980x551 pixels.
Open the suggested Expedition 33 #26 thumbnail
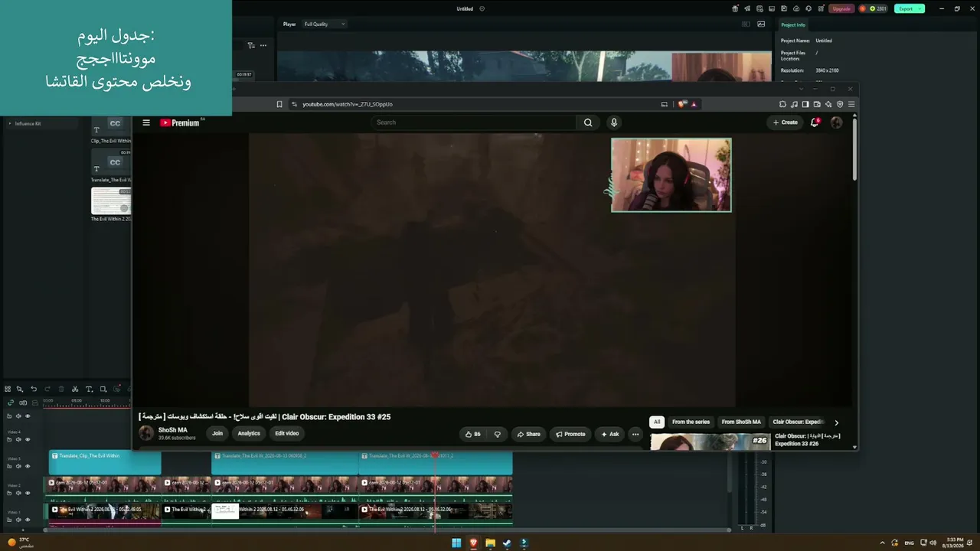coord(710,442)
